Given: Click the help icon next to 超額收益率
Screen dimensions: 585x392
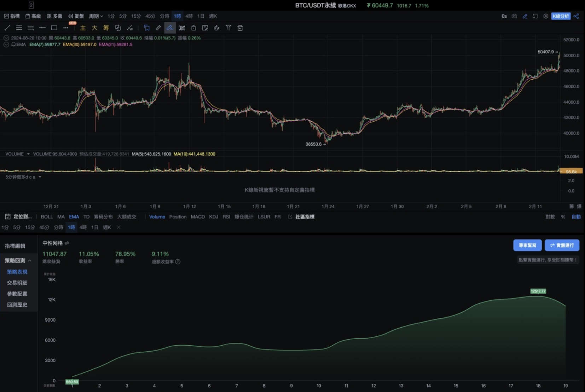Looking at the screenshot, I should point(178,262).
